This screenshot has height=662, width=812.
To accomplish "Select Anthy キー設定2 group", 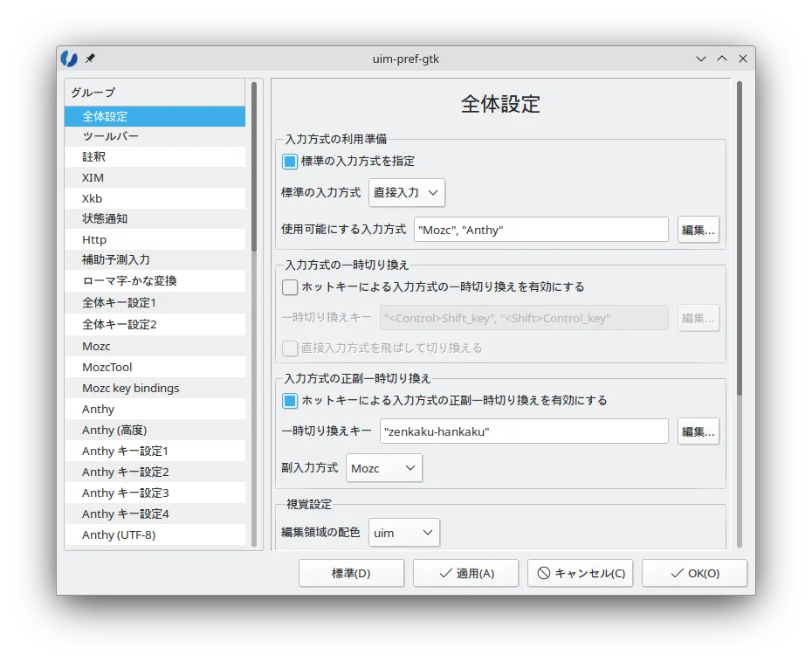I will [155, 472].
